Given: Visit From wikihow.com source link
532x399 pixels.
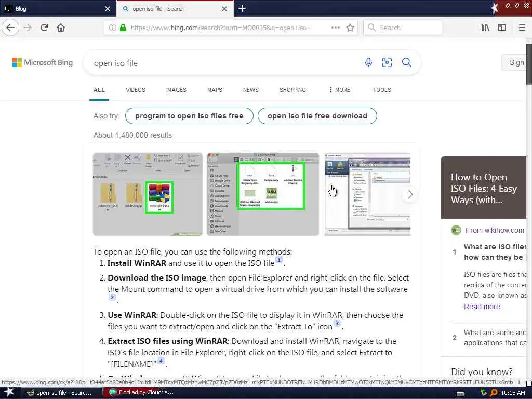Looking at the screenshot, I should (x=495, y=230).
